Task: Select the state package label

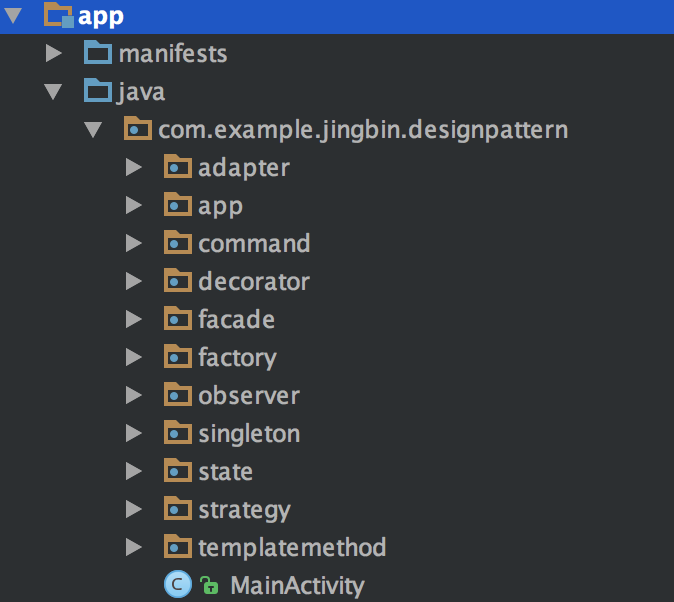Action: point(225,471)
